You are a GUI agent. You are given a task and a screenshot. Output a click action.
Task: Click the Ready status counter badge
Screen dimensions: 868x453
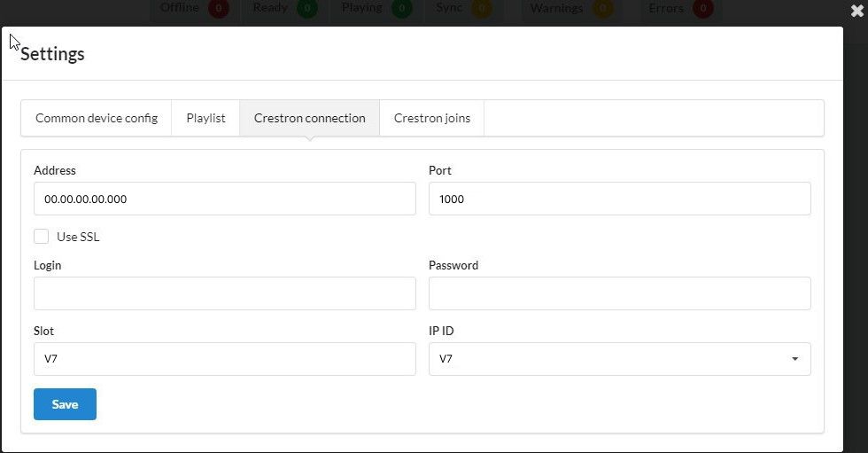(307, 8)
